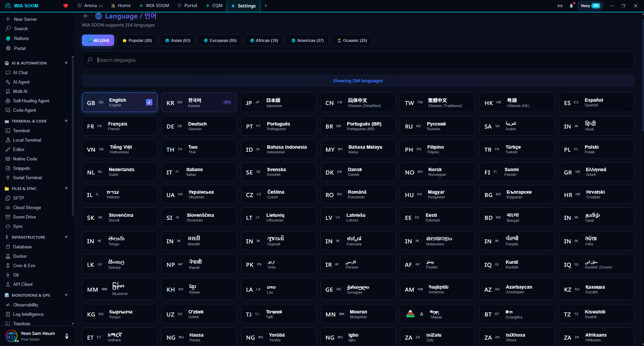Screen dimensions: 644x346
Task: Click the back arrow beside Language heading
Action: (86, 16)
